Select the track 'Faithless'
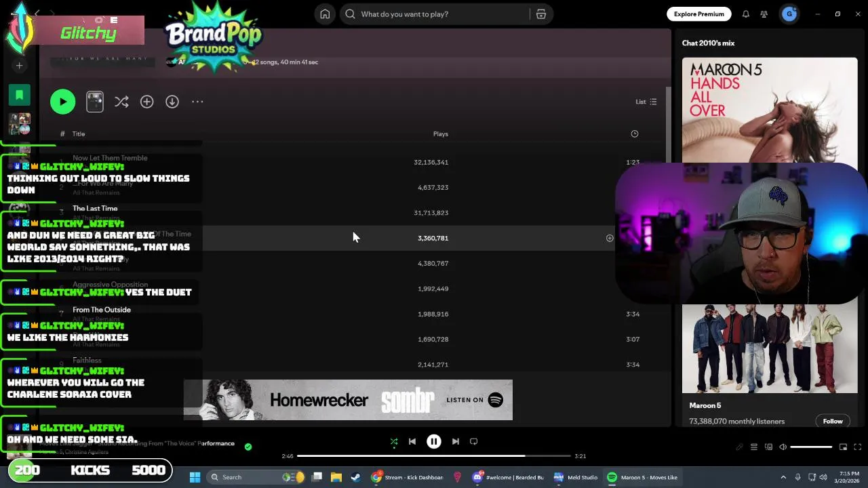Viewport: 868px width, 488px height. [87, 361]
